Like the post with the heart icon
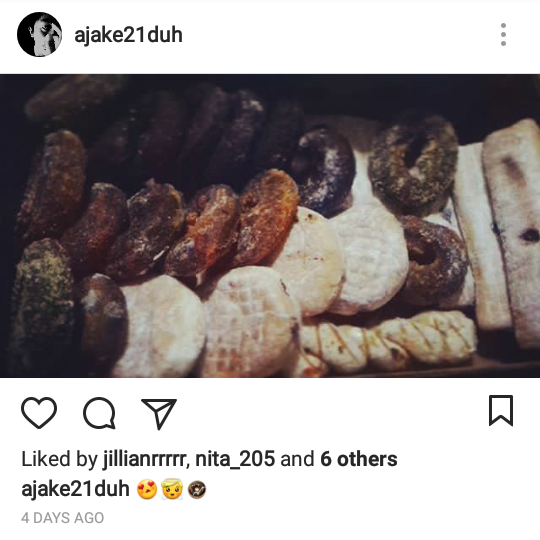The width and height of the screenshot is (540, 540). (39, 412)
